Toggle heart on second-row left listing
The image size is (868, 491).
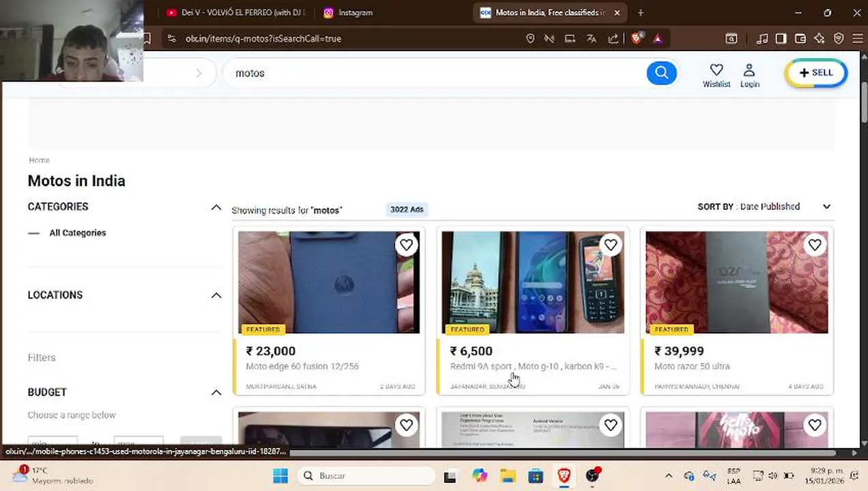pos(406,426)
